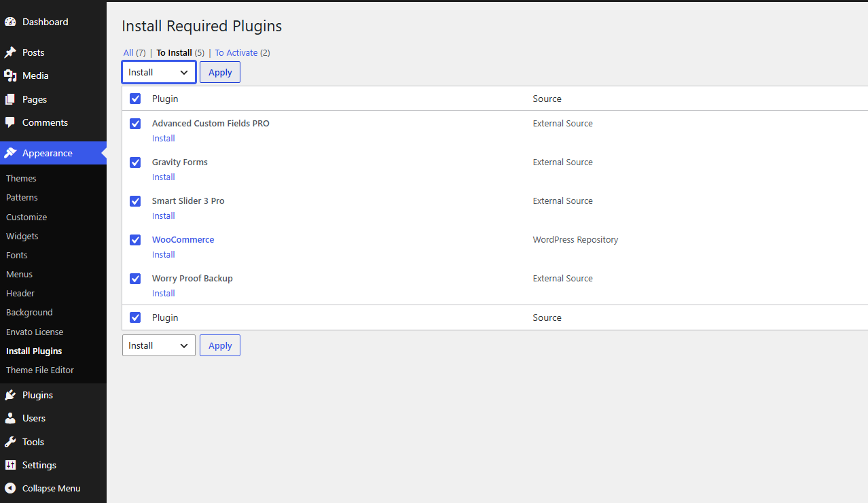Image resolution: width=868 pixels, height=503 pixels.
Task: Click Install link under Smart Slider 3 Pro
Action: pyautogui.click(x=164, y=215)
